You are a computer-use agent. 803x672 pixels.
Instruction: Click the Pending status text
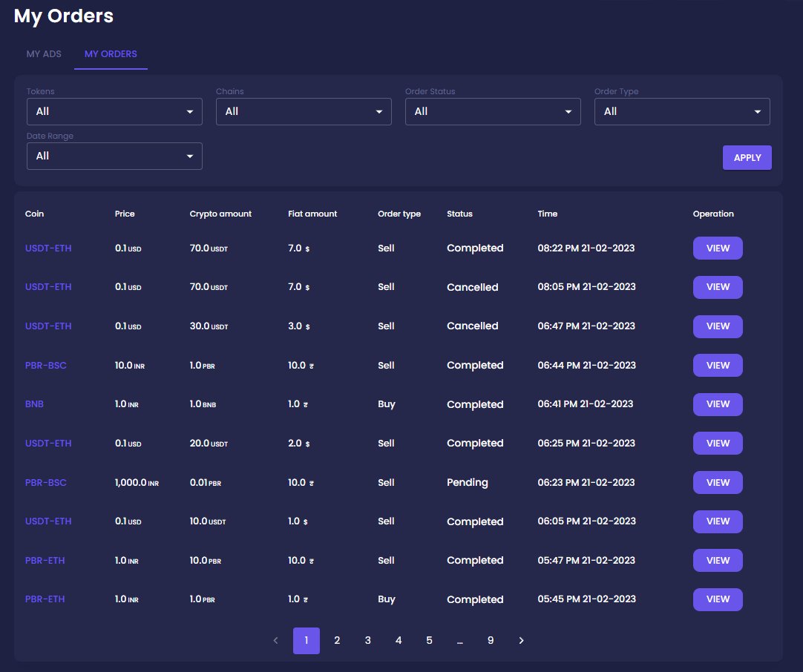(x=468, y=483)
